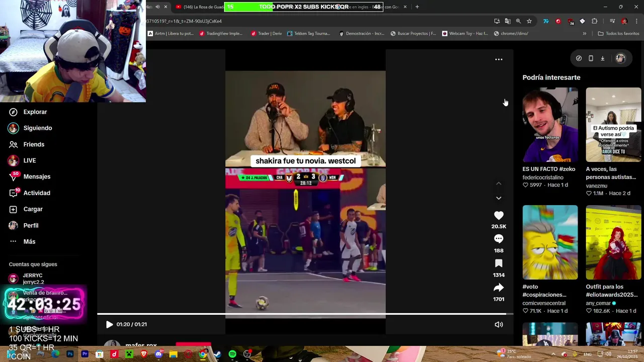Click the phone app icon in header
The image size is (644, 362).
click(591, 58)
